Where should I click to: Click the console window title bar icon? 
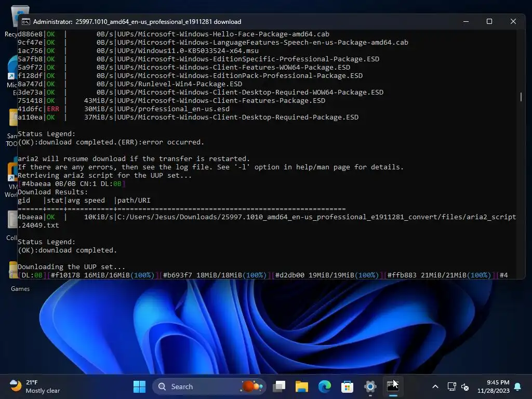[26, 22]
